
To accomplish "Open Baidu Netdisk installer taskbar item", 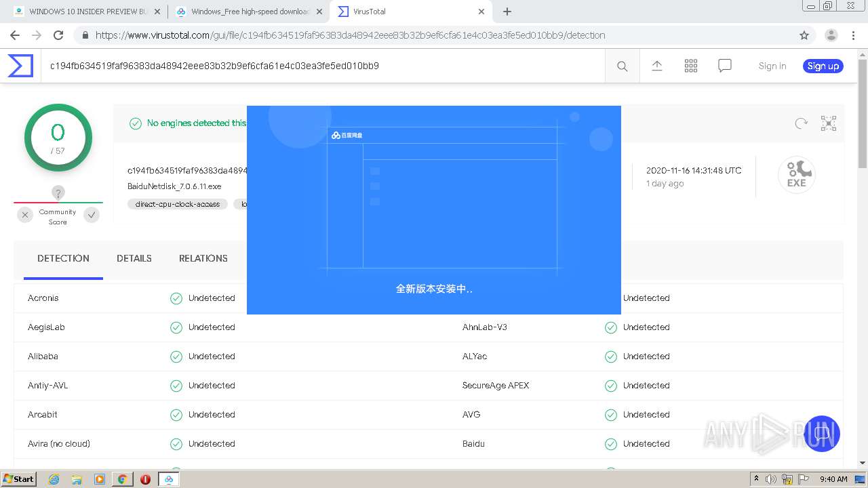I will coord(169,479).
